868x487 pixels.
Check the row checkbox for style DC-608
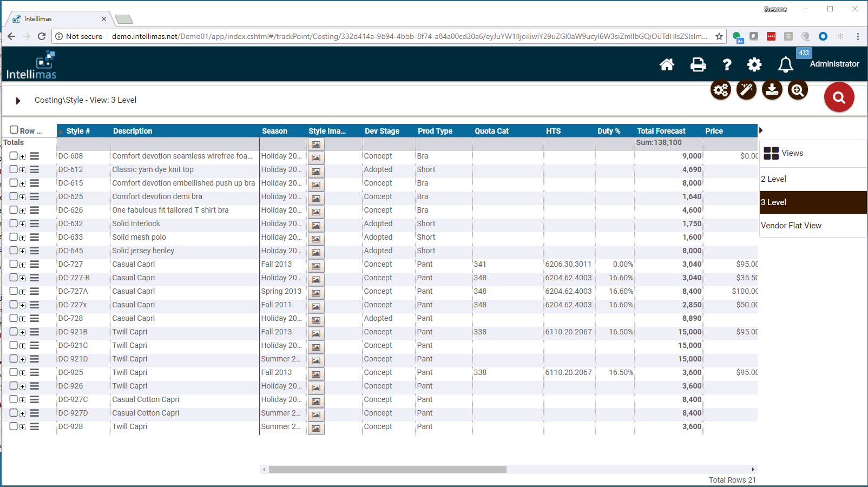[14, 156]
